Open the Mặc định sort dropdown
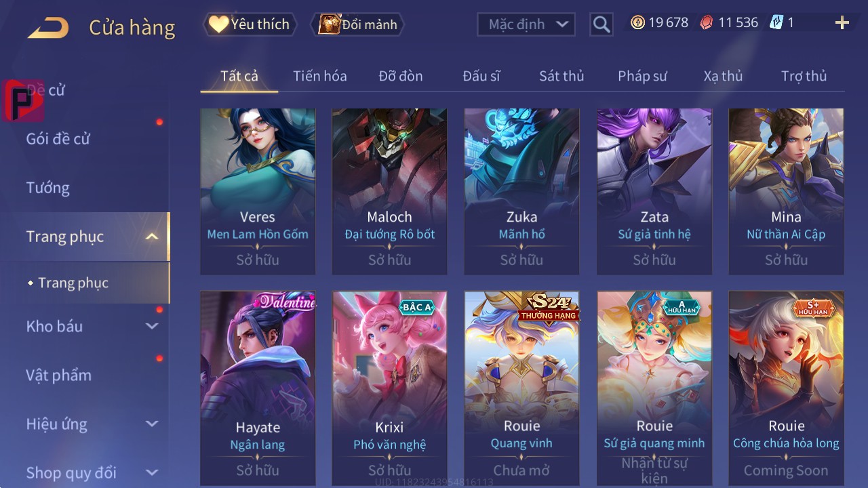 tap(526, 24)
